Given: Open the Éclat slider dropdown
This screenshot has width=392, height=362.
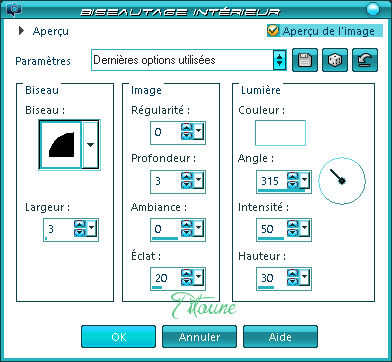Looking at the screenshot, I should [x=198, y=278].
